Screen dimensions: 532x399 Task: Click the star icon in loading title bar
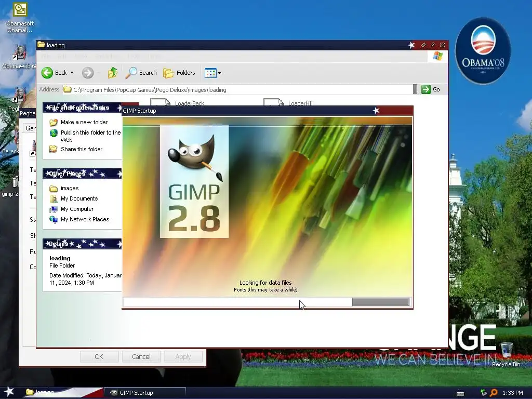point(411,45)
